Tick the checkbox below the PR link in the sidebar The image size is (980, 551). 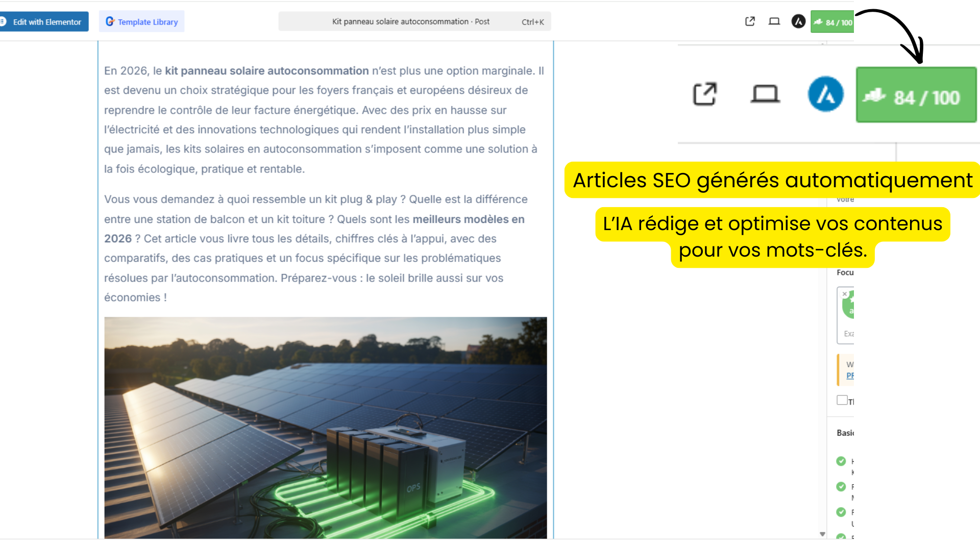click(x=842, y=400)
